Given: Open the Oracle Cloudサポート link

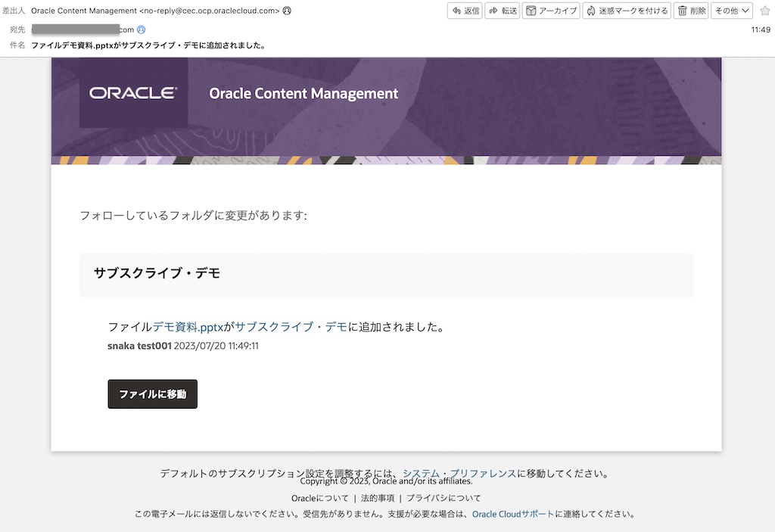Looking at the screenshot, I should [x=513, y=514].
